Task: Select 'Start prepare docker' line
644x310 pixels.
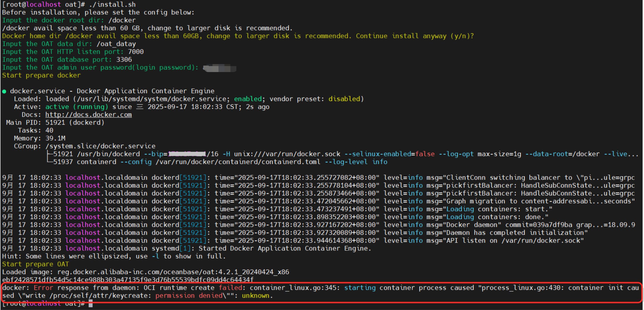Action: (x=41, y=75)
